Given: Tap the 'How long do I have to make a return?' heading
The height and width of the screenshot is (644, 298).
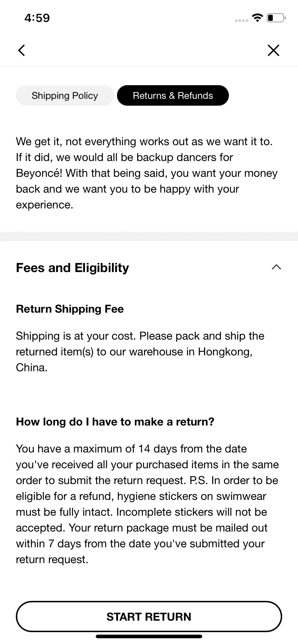Looking at the screenshot, I should (x=115, y=422).
